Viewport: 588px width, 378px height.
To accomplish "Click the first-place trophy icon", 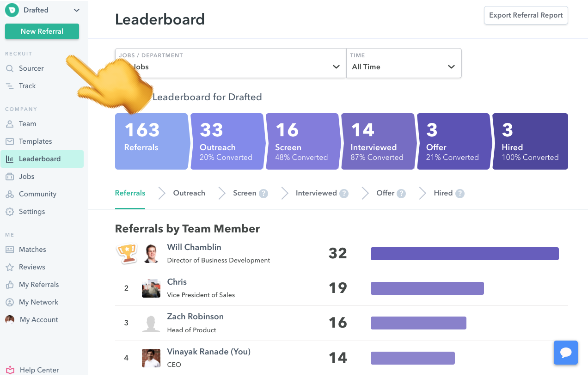I will pyautogui.click(x=126, y=254).
